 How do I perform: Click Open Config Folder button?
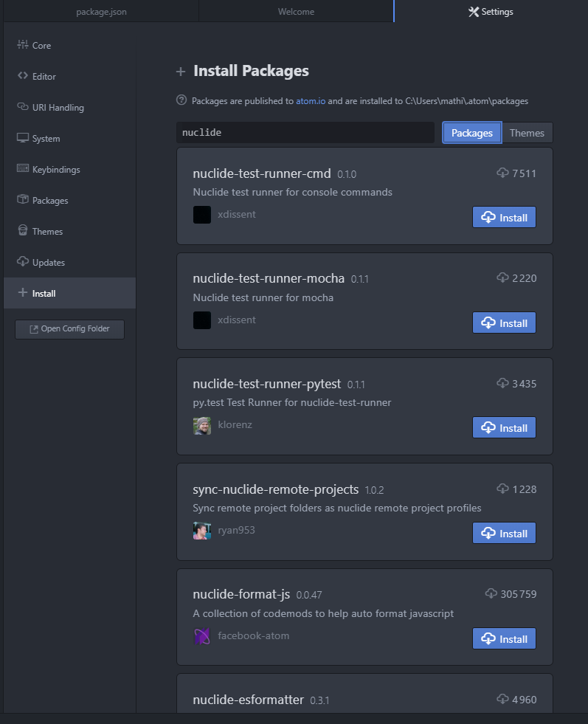(x=69, y=329)
